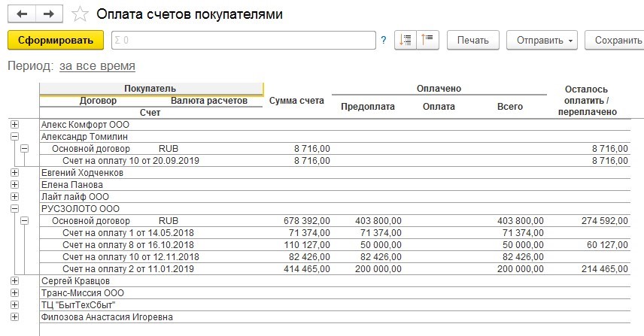Click the expand all groups icon
Viewport: 644px width, 336px height.
click(x=406, y=40)
